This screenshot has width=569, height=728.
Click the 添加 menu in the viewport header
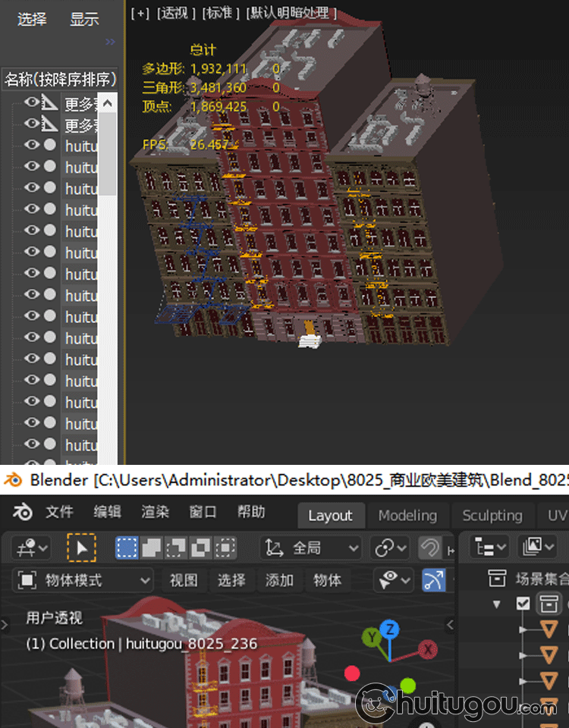[x=279, y=581]
